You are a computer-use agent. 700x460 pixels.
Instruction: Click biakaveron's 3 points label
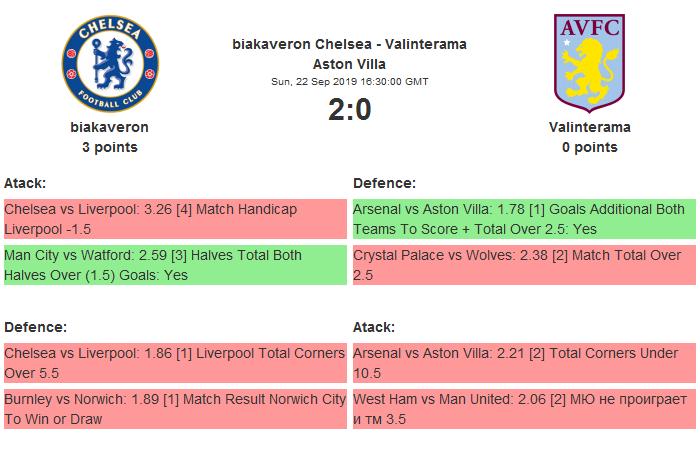[110, 147]
